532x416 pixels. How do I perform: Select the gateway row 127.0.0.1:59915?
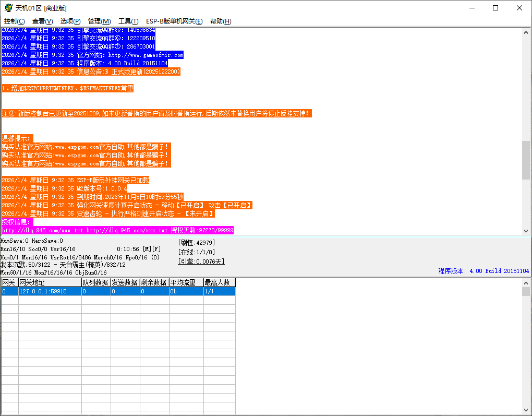point(50,291)
